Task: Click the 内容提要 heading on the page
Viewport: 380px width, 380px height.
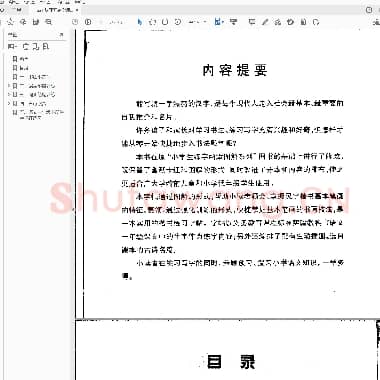Action: 235,70
